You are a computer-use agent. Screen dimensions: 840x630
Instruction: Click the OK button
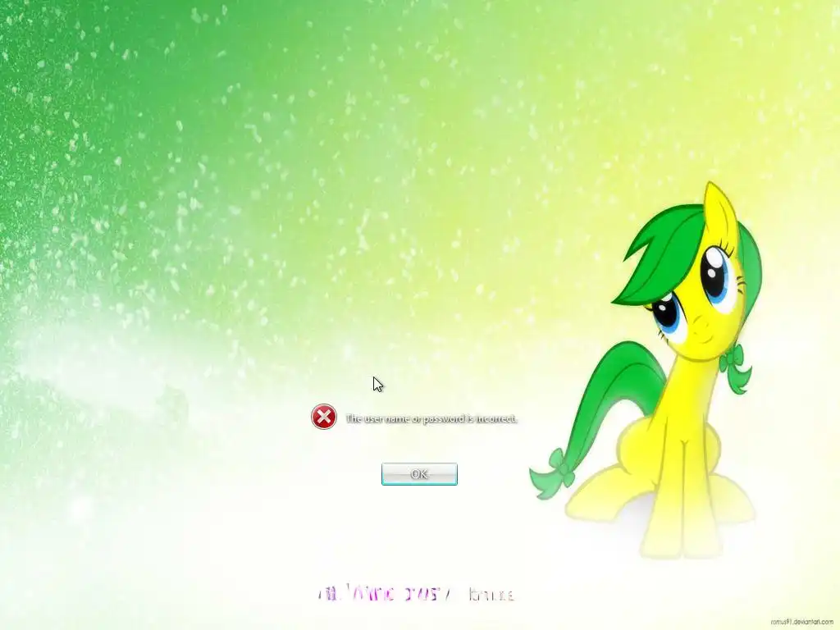419,474
